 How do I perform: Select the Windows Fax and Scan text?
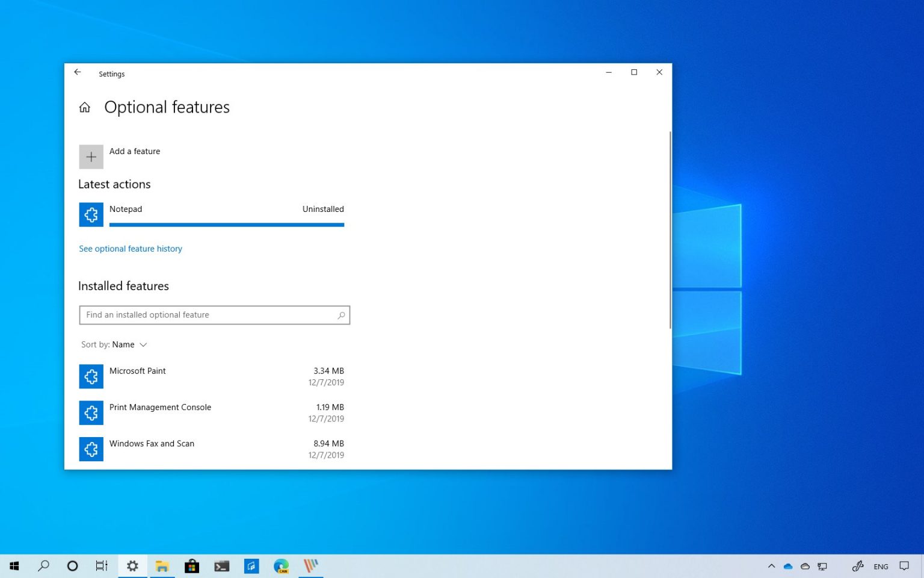pyautogui.click(x=152, y=443)
